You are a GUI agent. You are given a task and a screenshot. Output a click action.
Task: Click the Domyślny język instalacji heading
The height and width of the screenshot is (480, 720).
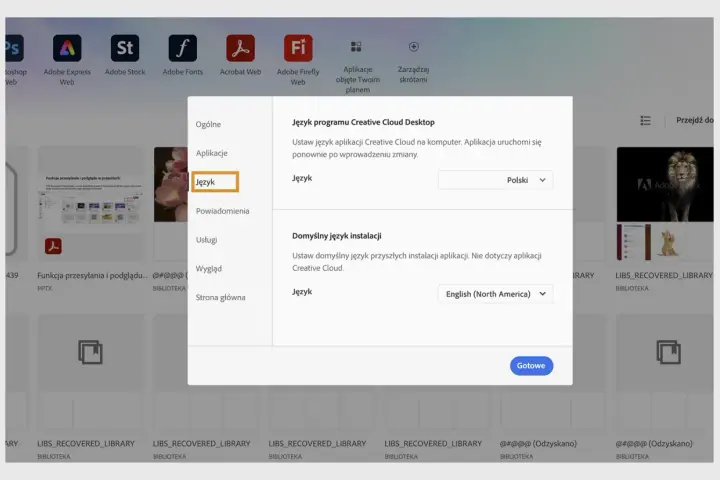pyautogui.click(x=337, y=236)
